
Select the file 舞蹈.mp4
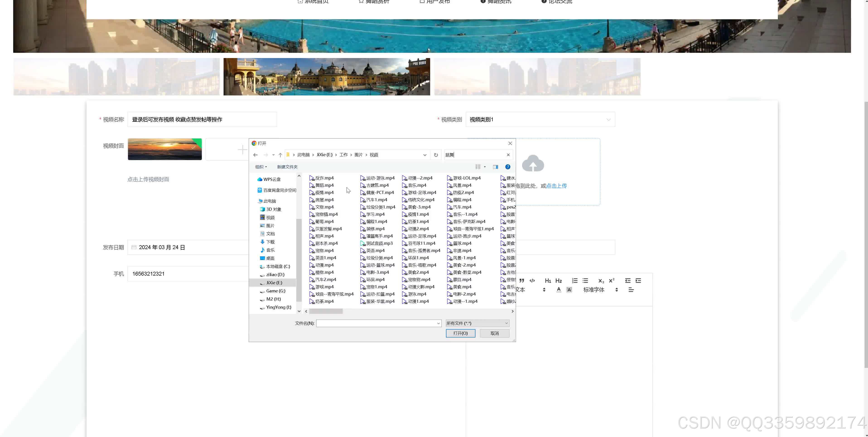tap(324, 185)
